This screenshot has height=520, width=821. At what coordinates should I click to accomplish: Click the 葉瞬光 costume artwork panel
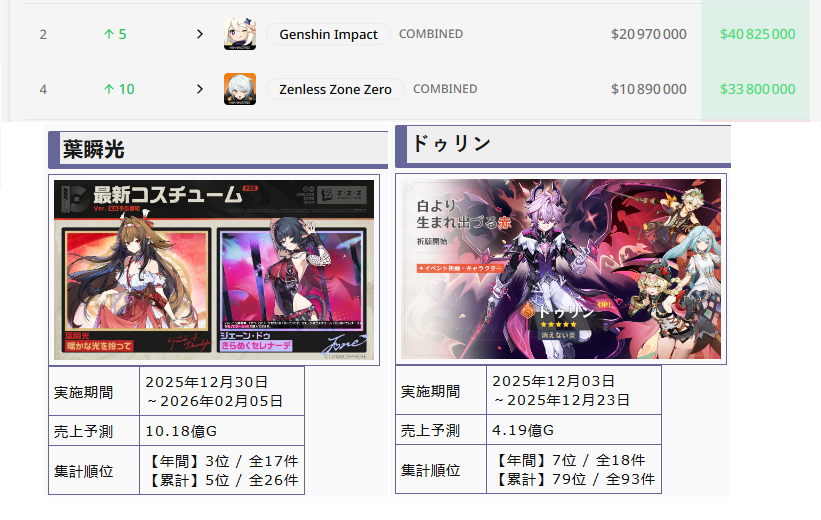tap(136, 290)
